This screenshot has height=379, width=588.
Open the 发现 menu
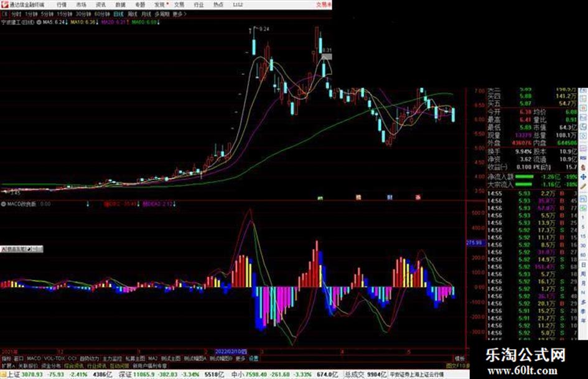[160, 4]
